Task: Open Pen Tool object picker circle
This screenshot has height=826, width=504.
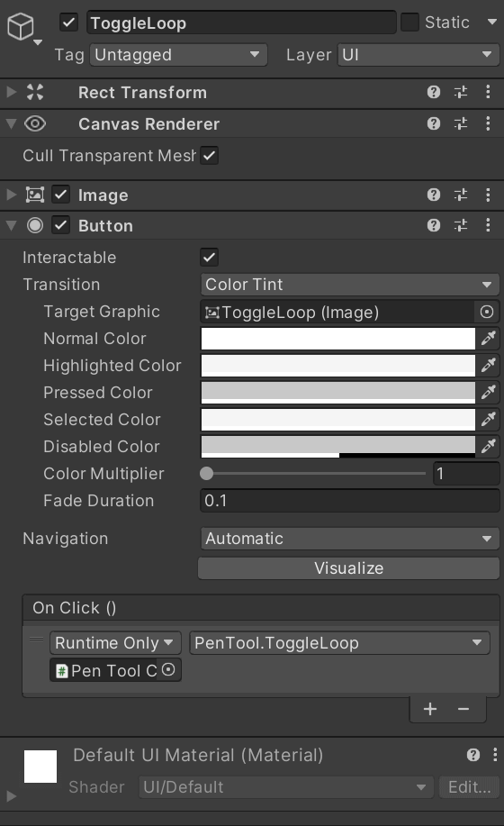Action: tap(167, 670)
